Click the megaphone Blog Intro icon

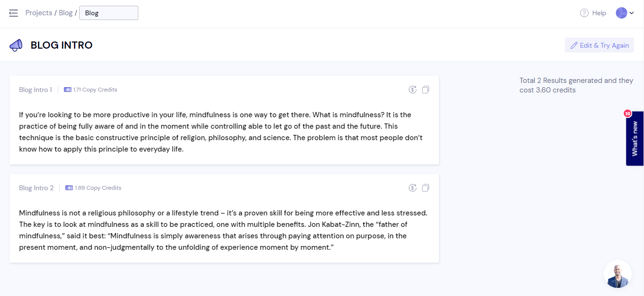pyautogui.click(x=16, y=45)
